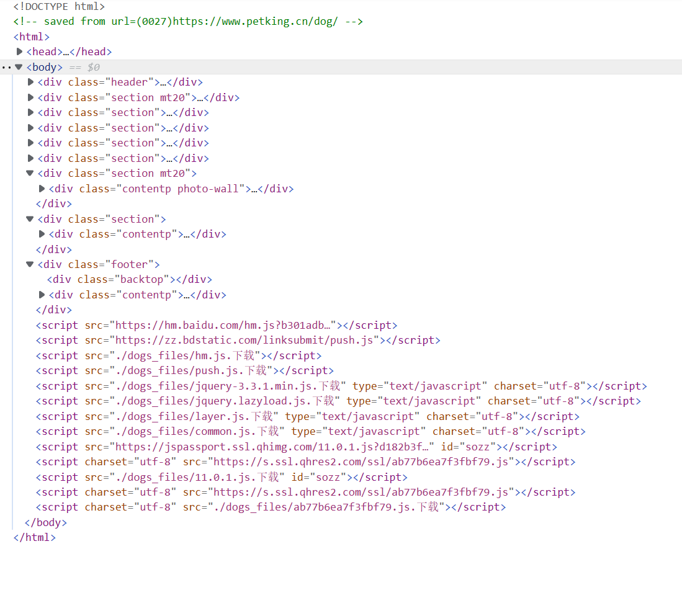
Task: Click id="sozz" on the jspassport script
Action: [x=469, y=447]
